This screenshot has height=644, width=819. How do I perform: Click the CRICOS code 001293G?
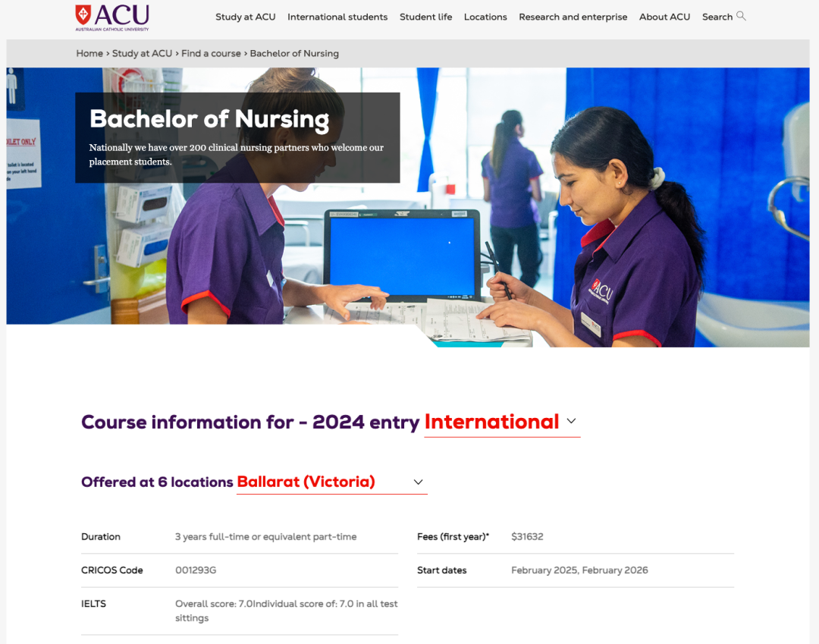(x=196, y=570)
